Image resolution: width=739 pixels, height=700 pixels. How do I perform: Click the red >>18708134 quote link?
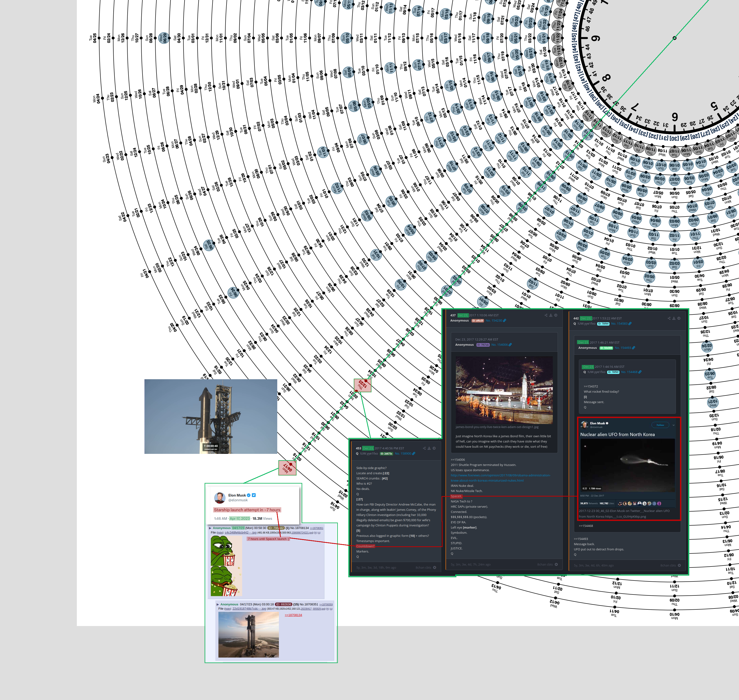tap(293, 615)
